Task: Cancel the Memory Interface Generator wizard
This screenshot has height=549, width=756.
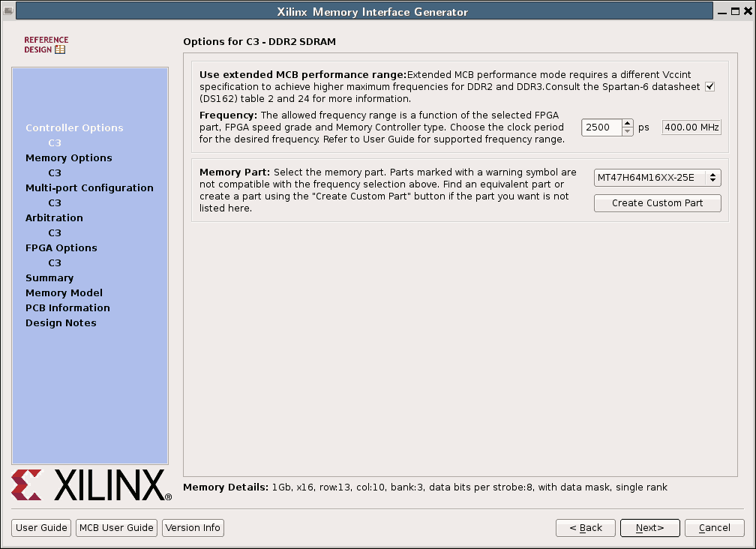Action: (714, 528)
